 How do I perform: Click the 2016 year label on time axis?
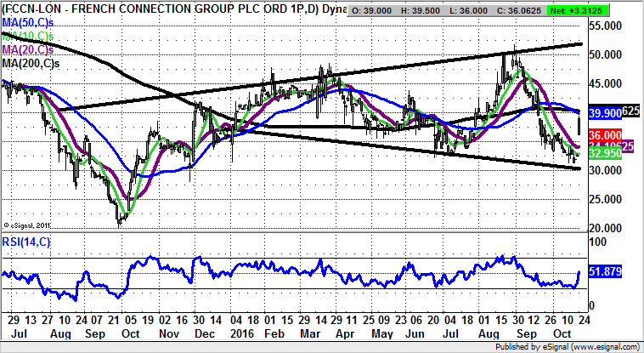245,333
